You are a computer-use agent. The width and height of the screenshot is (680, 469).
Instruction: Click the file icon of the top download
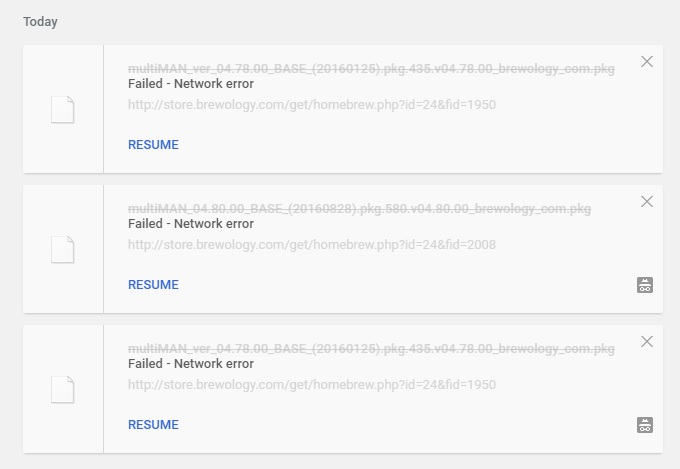(x=63, y=109)
